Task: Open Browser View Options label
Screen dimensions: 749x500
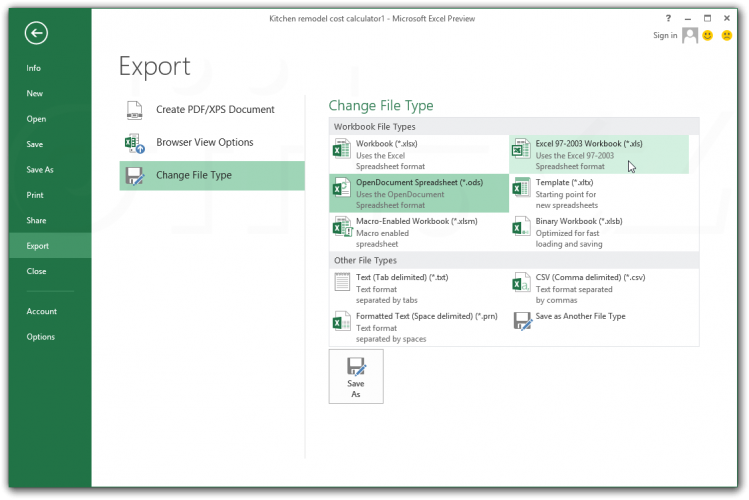Action: coord(205,142)
